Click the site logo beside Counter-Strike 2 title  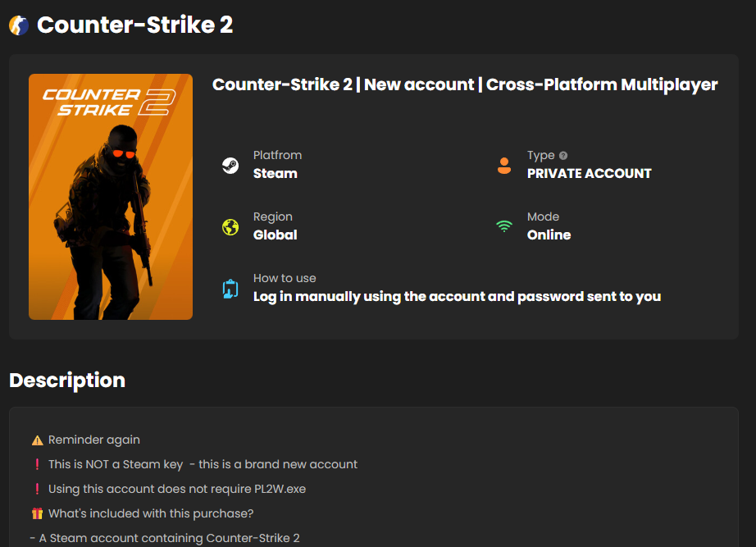(19, 25)
